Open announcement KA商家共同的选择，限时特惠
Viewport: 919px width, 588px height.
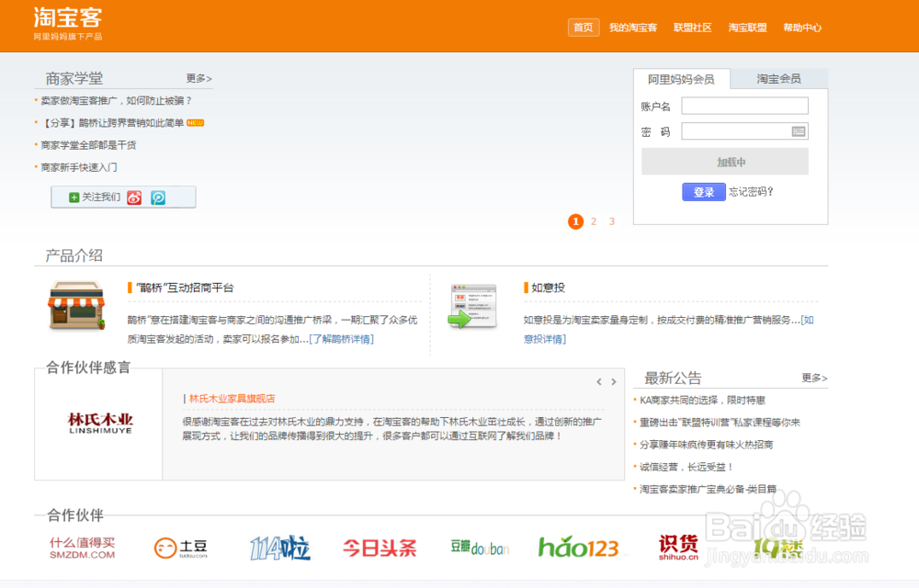(702, 401)
